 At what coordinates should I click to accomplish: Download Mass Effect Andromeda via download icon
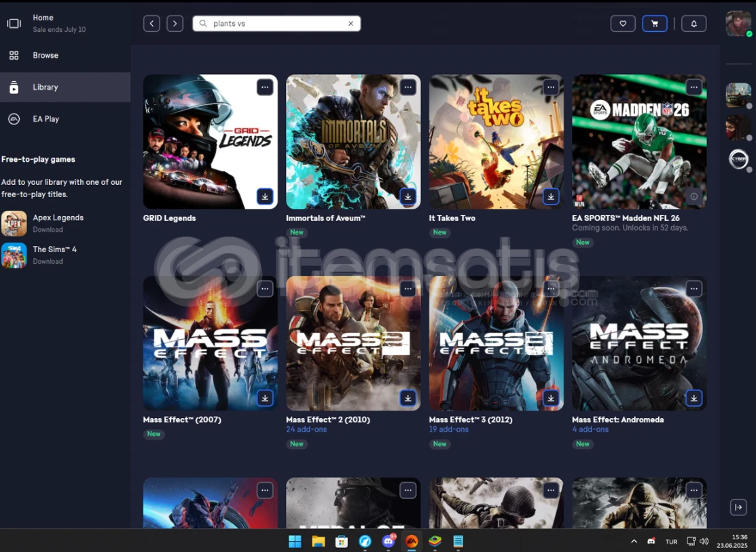694,398
